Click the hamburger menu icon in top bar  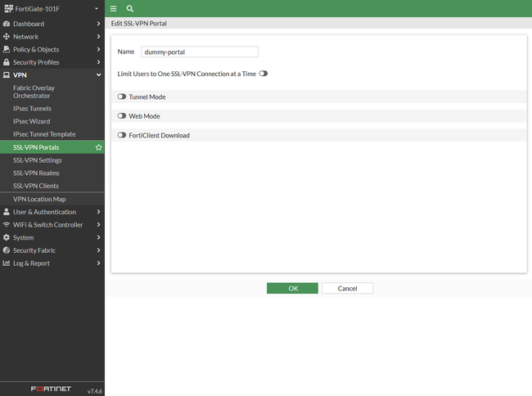pyautogui.click(x=113, y=9)
